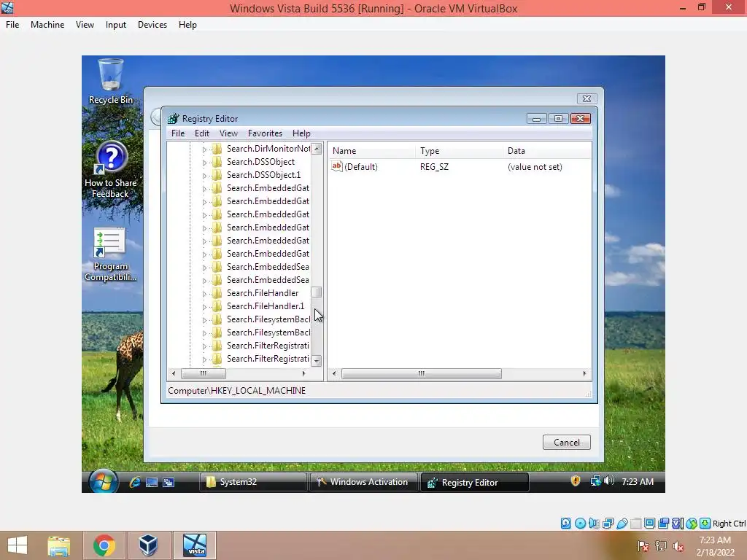The height and width of the screenshot is (560, 747).
Task: Click the Data column header
Action: click(547, 151)
